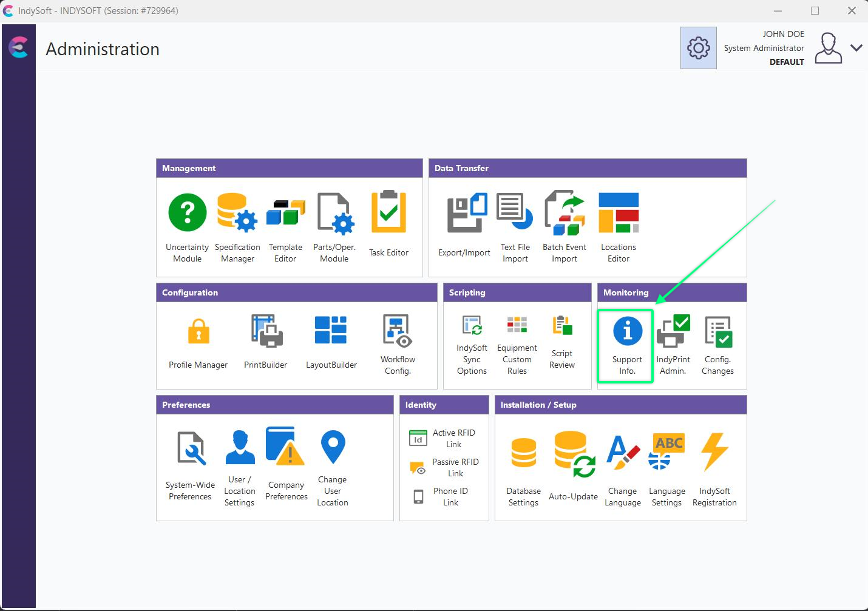The height and width of the screenshot is (611, 868).
Task: Click the IndySoft logo in the sidebar
Action: click(x=19, y=47)
